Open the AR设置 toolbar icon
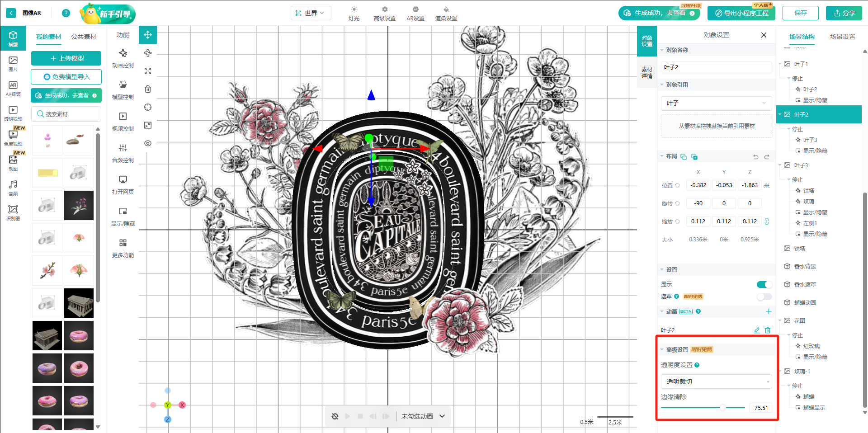Screen dimensions: 868x433 click(415, 13)
